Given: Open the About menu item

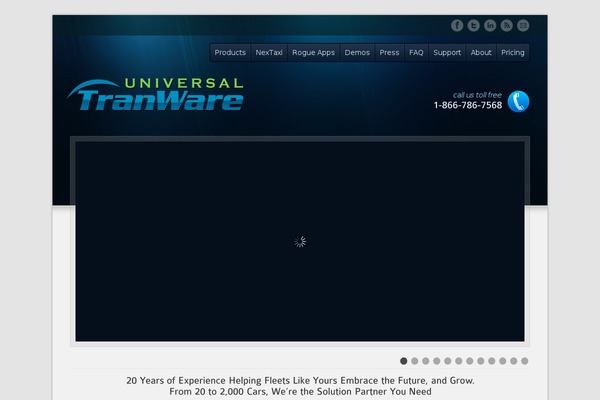Looking at the screenshot, I should [x=481, y=52].
